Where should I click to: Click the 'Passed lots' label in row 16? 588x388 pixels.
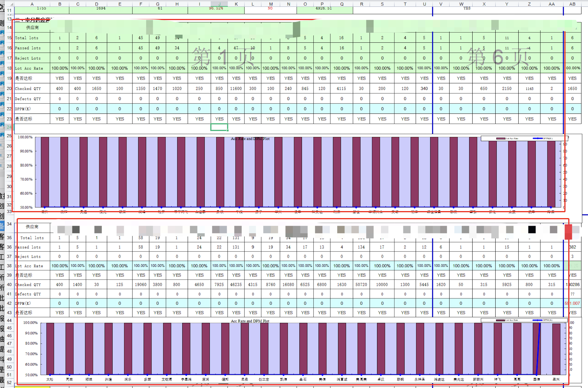coord(28,48)
